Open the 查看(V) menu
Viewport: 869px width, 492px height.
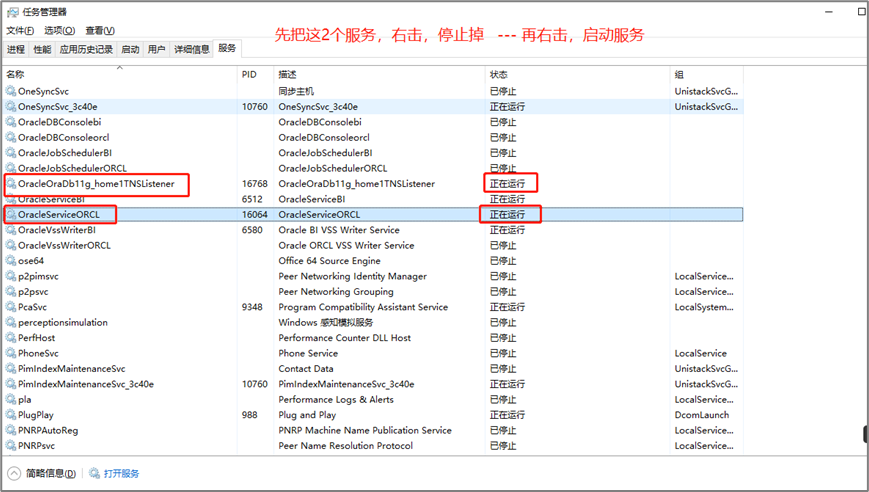[x=100, y=30]
